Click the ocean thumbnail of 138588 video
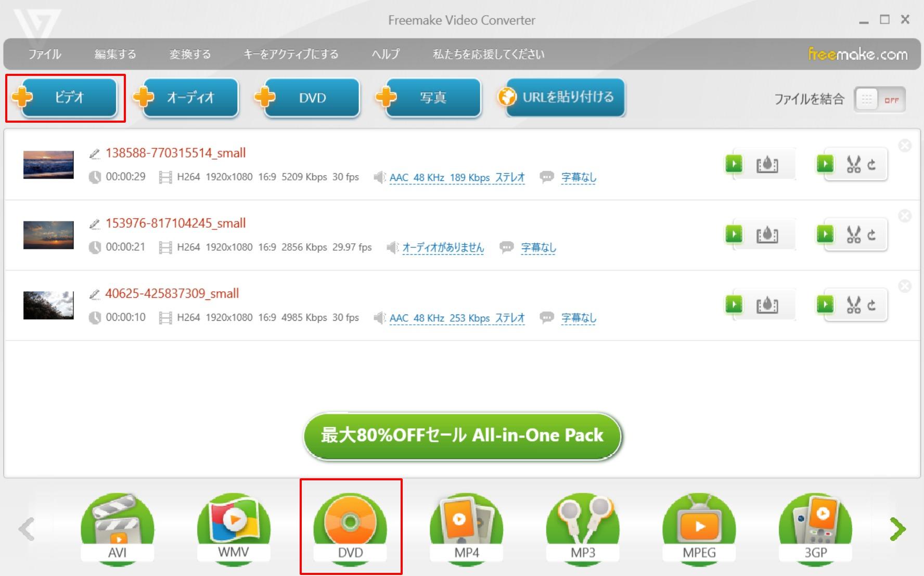The width and height of the screenshot is (924, 576). (x=48, y=165)
